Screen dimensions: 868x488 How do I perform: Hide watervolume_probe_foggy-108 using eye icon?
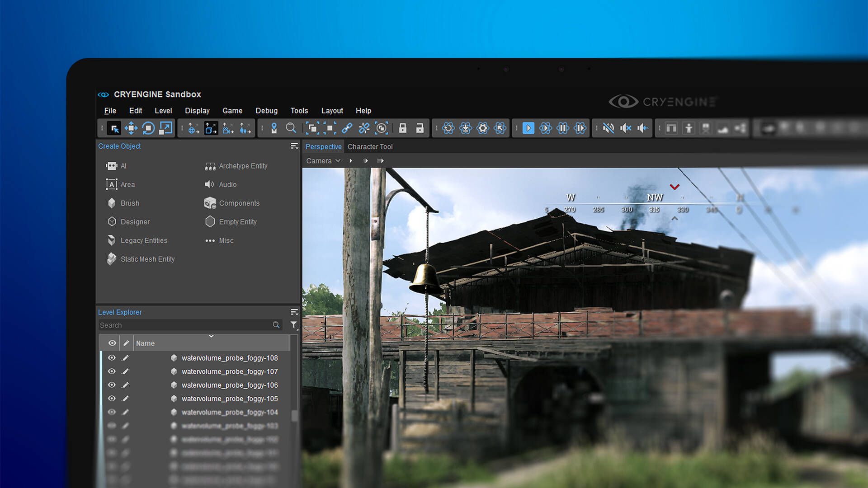coord(112,358)
